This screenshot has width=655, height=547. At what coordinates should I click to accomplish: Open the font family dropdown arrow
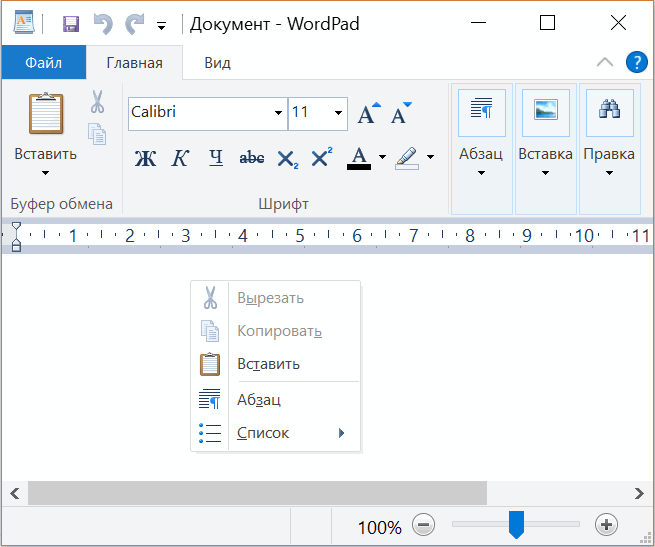click(x=278, y=112)
